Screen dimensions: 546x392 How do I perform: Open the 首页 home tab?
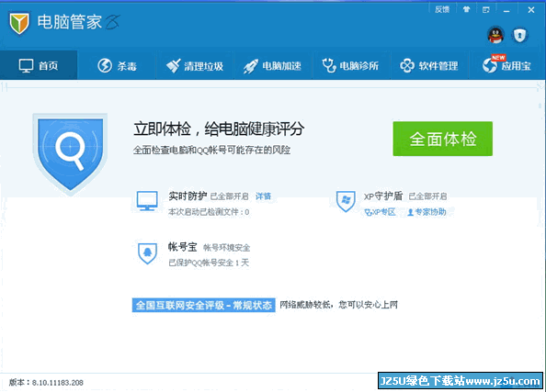coord(39,65)
